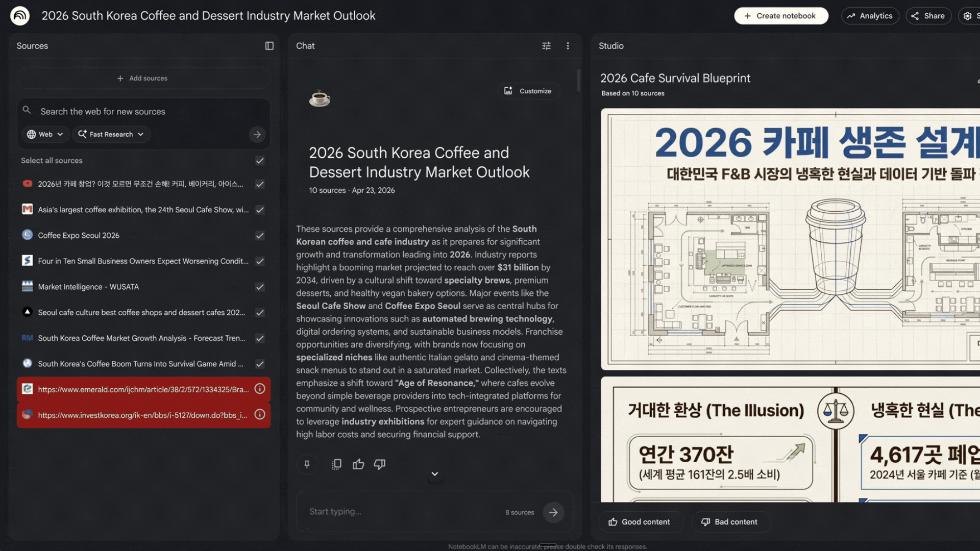Click the YouTube icon of the 2026년 카페 창업 source
The height and width of the screenshot is (551, 980).
point(28,184)
